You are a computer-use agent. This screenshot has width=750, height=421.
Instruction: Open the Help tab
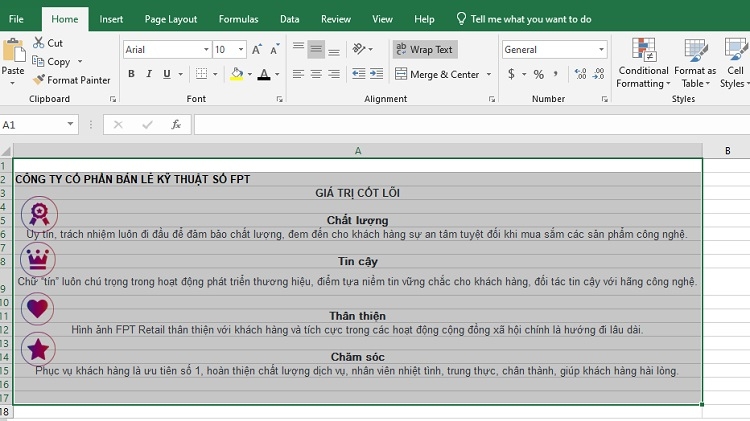[424, 19]
